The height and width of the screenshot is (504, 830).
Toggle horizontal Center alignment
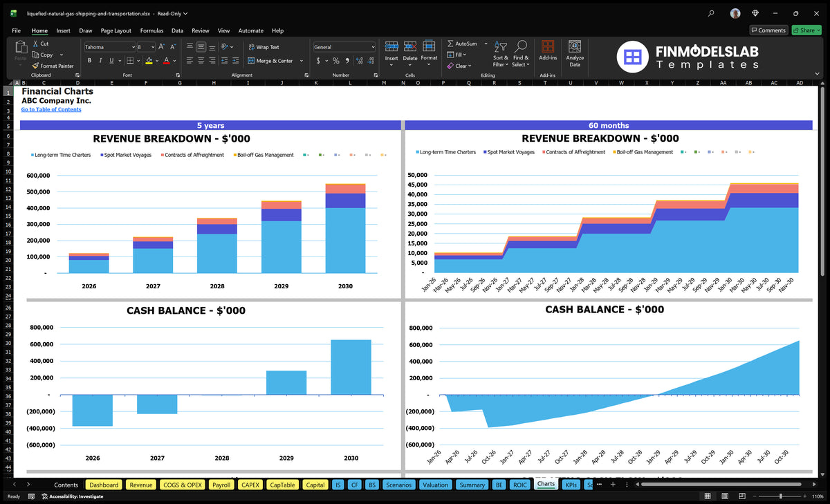[x=201, y=61]
